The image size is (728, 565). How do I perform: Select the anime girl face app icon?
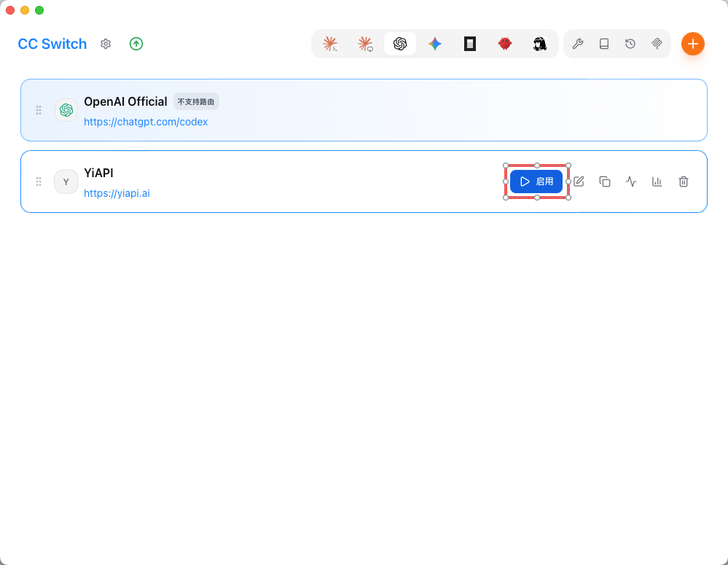[539, 44]
